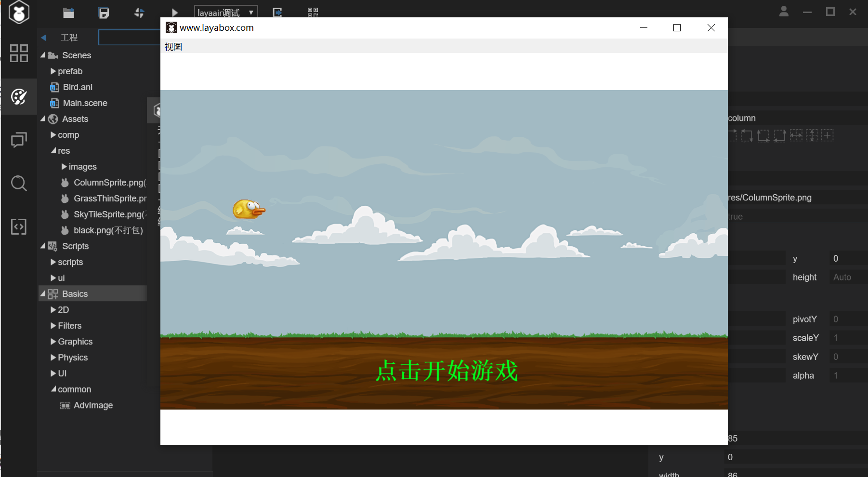Click the project search input field
Viewport: 868px width, 477px height.
tap(129, 37)
